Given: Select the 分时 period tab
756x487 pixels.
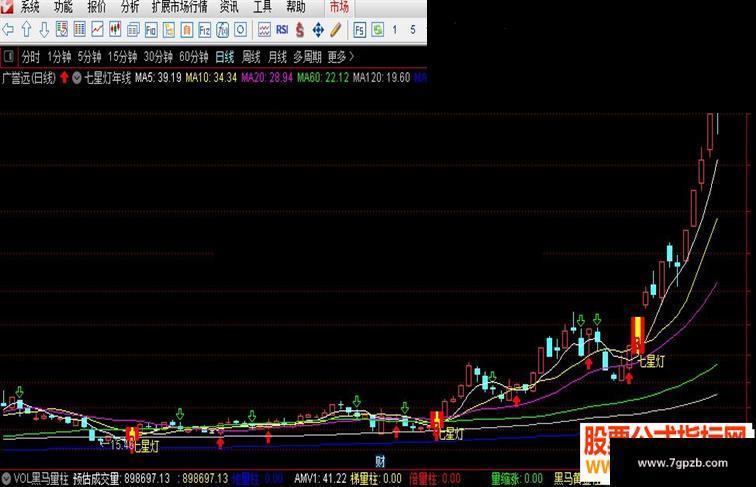Looking at the screenshot, I should pos(31,57).
